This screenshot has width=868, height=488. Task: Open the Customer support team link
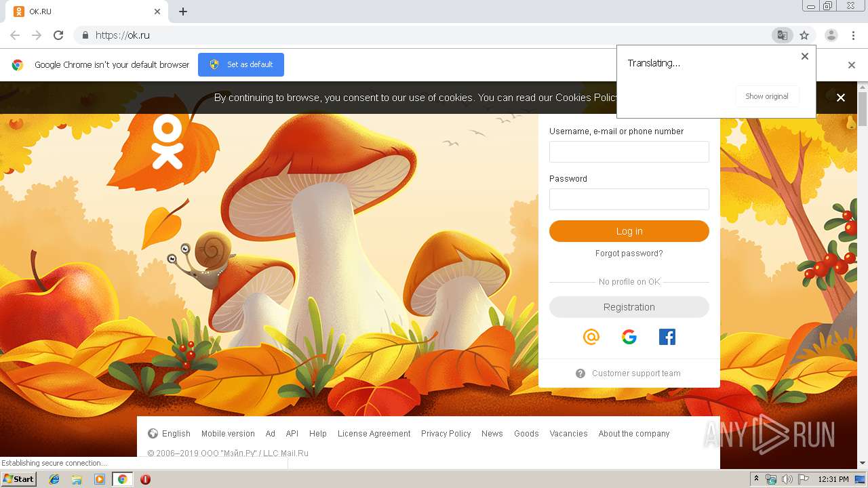(636, 373)
